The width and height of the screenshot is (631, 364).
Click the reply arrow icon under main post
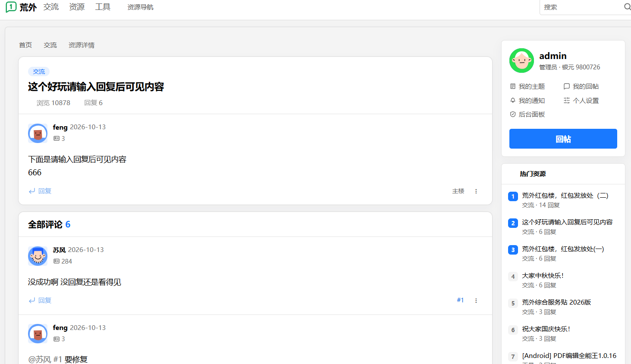tap(32, 191)
